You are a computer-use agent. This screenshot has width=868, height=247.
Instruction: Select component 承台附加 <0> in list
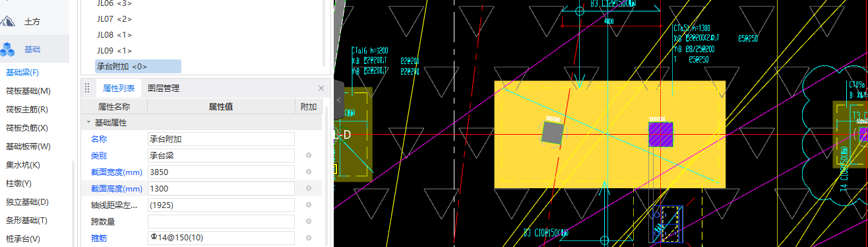(x=138, y=66)
